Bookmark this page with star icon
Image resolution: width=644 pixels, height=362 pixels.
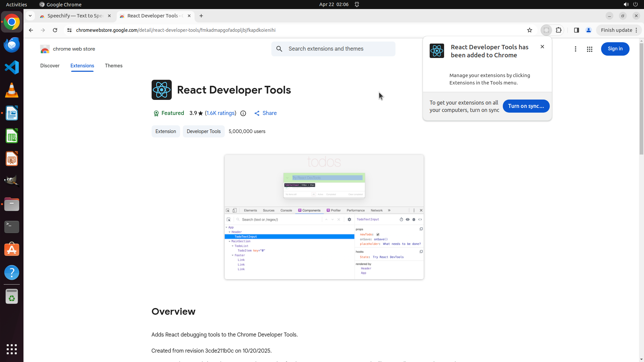529,30
